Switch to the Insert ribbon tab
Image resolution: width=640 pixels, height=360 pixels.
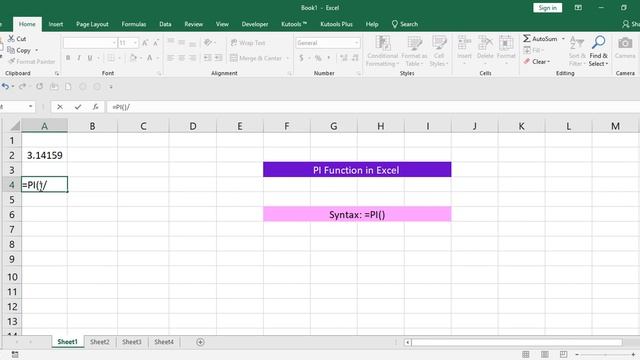click(56, 24)
